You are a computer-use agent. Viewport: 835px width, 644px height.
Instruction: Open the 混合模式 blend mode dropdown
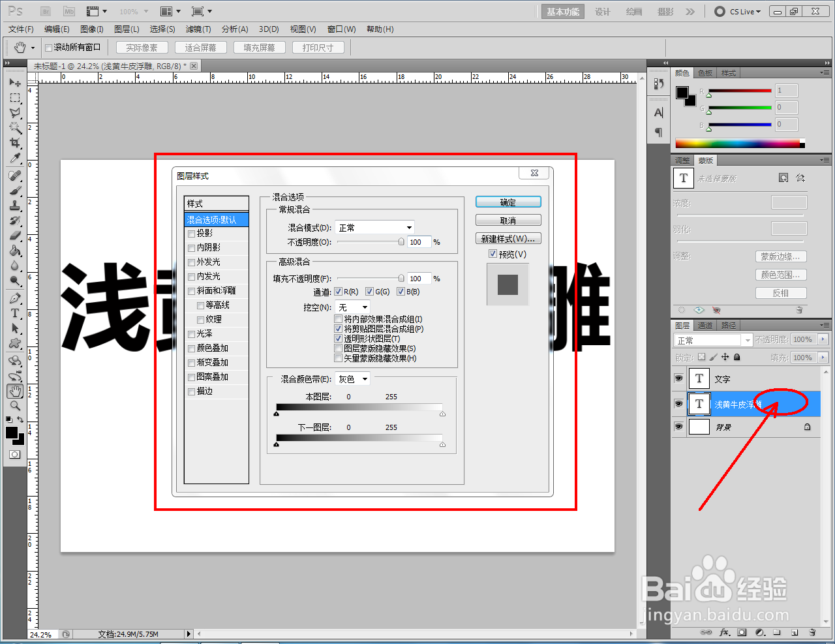tap(374, 228)
